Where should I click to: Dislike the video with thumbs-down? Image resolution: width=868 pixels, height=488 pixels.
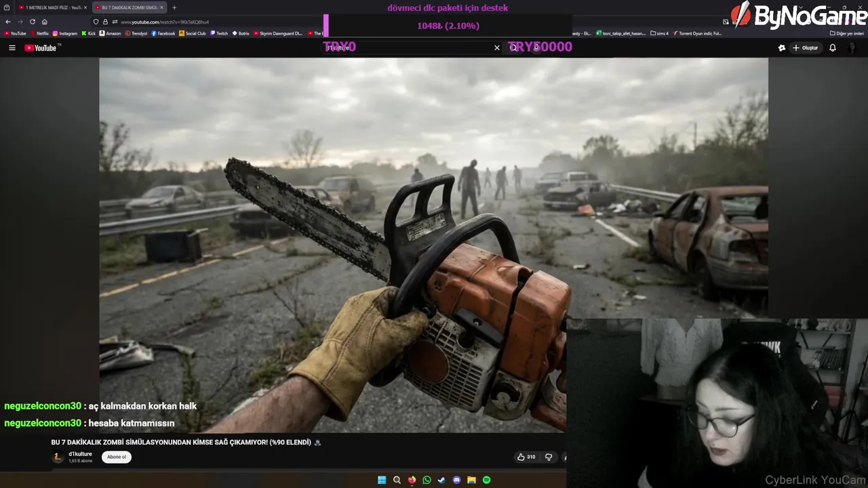point(549,457)
